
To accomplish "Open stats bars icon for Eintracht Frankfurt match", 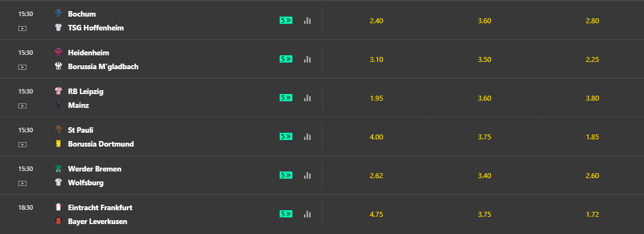I will click(x=307, y=214).
